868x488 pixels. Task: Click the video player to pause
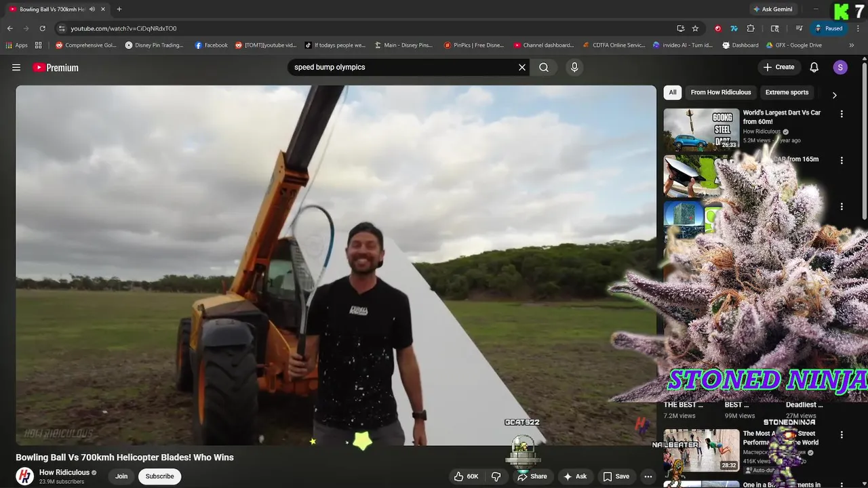[336, 265]
